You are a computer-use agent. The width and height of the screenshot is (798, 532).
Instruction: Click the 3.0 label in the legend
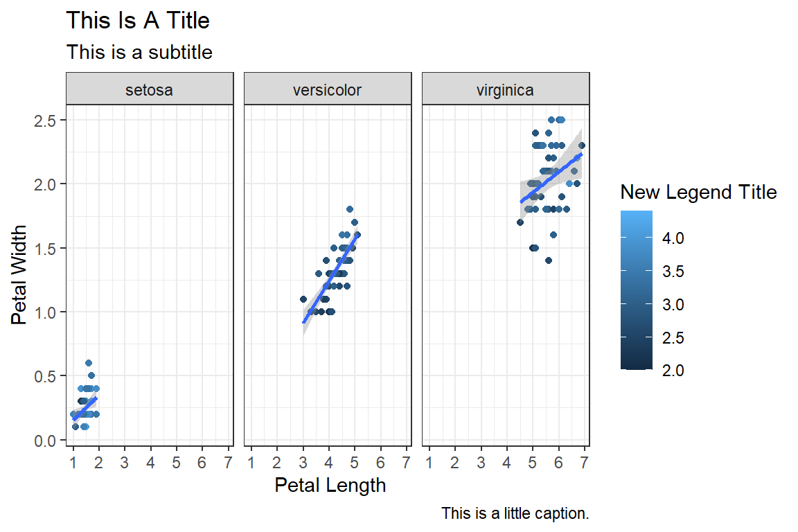674,304
